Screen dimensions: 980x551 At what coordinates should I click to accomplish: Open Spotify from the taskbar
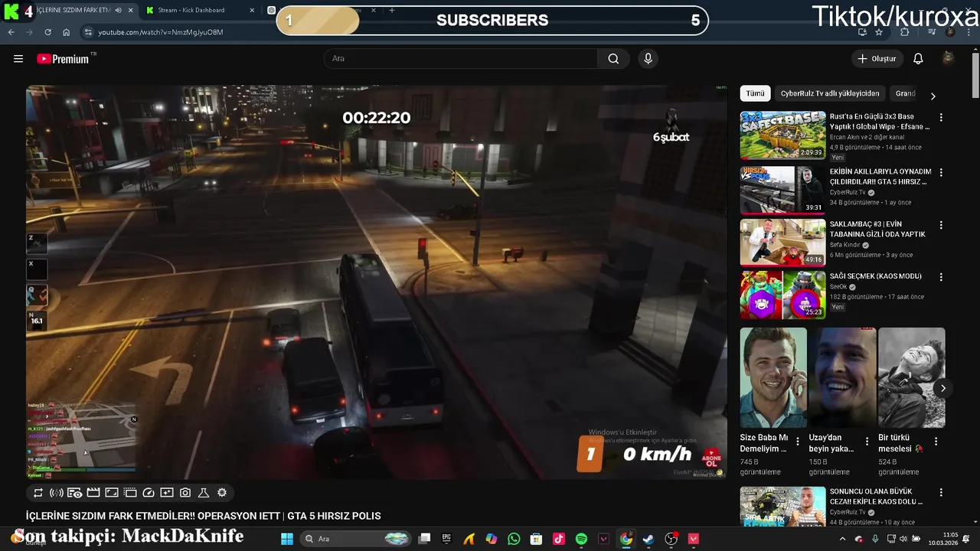(x=581, y=539)
